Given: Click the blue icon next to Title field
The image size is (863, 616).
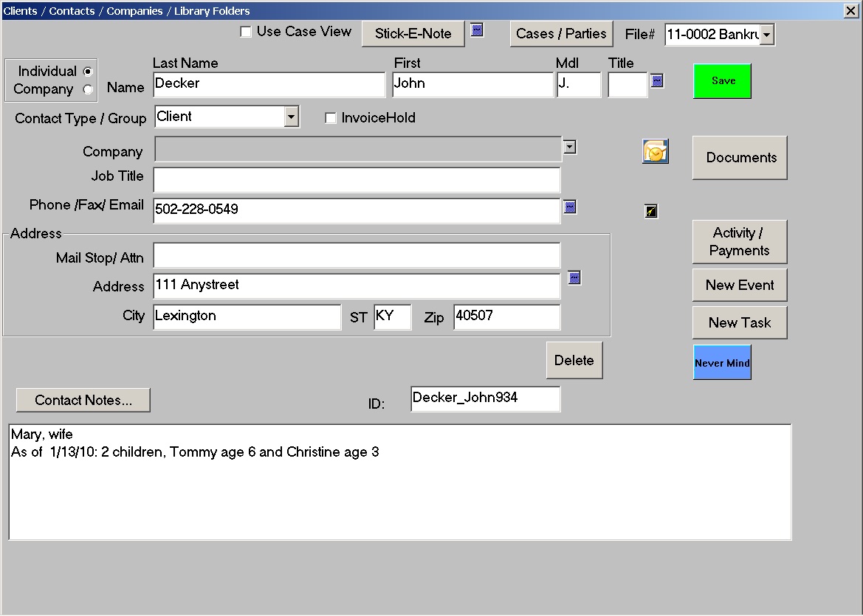Looking at the screenshot, I should tap(657, 81).
